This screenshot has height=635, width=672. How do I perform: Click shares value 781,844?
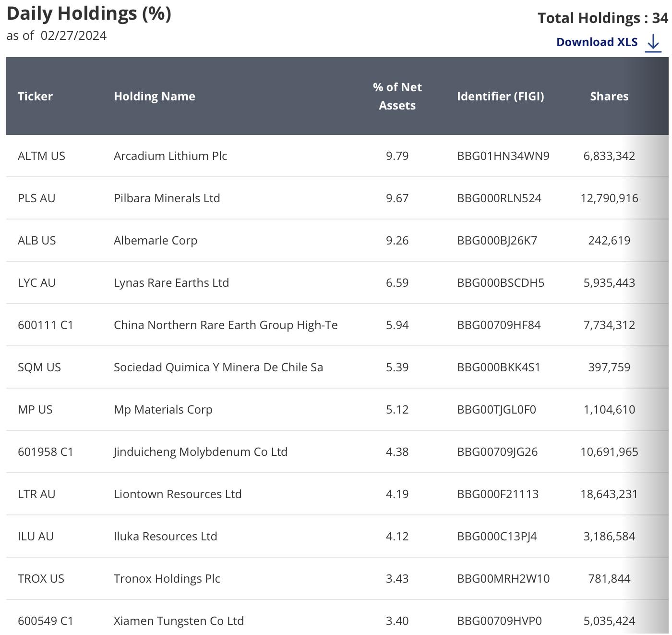pyautogui.click(x=609, y=579)
